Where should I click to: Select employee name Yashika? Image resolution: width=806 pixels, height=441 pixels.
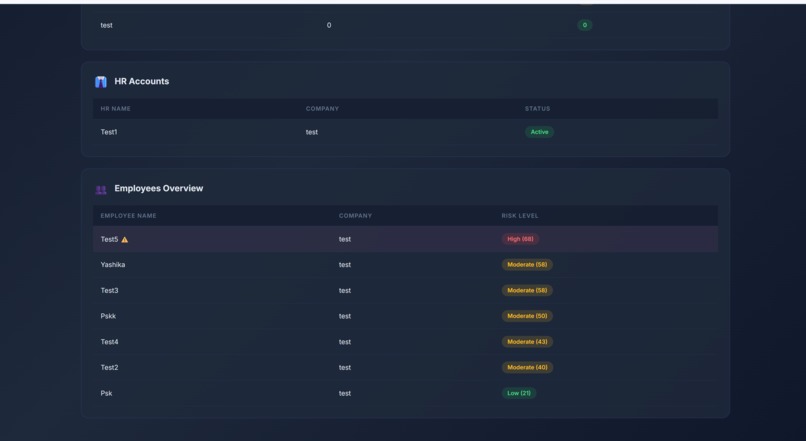pos(113,265)
